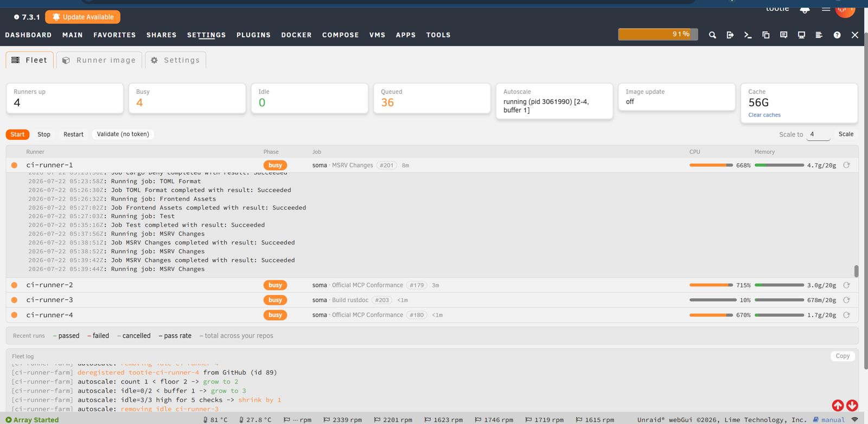
Task: Restart the runner fleet
Action: coord(73,134)
